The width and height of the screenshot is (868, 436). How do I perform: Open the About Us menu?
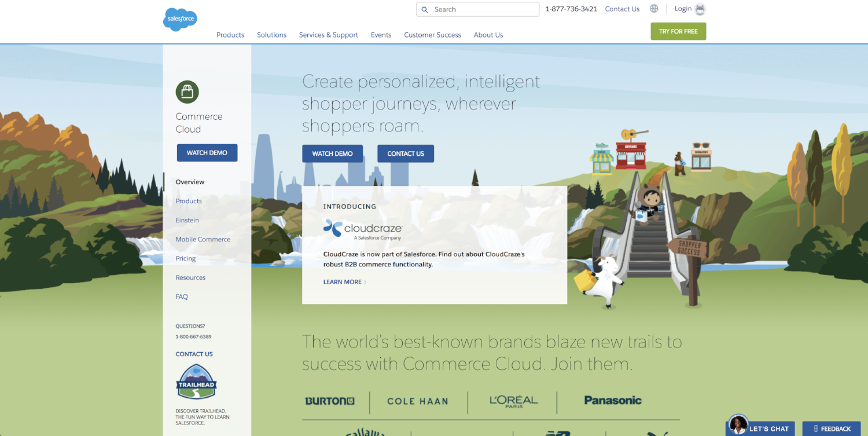click(x=488, y=35)
